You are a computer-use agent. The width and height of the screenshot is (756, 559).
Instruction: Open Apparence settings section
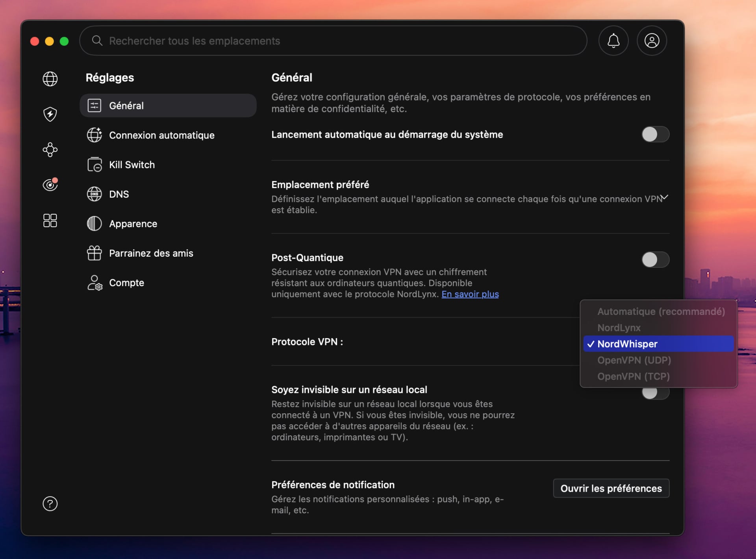(x=168, y=224)
